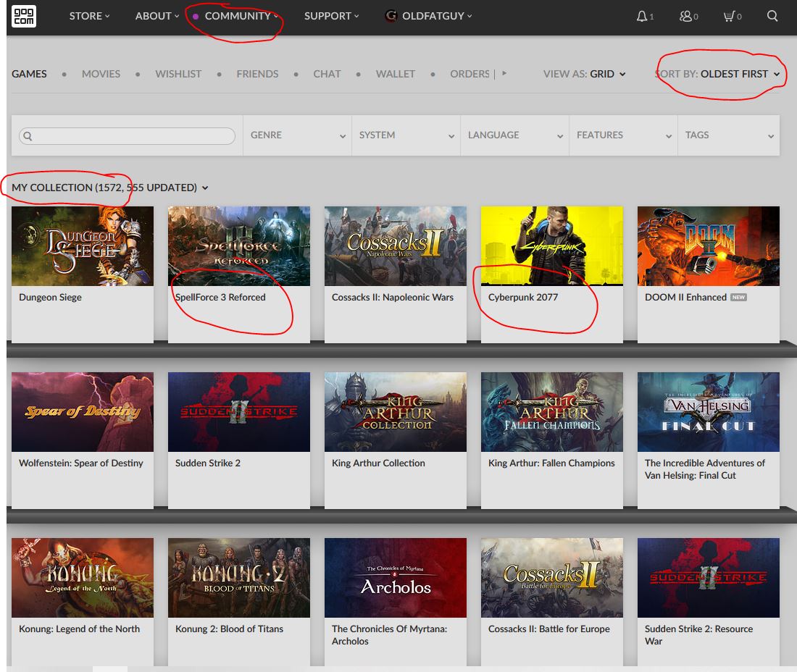
Task: Open Sudden Strike 2: Resource War cover
Action: coord(709,578)
